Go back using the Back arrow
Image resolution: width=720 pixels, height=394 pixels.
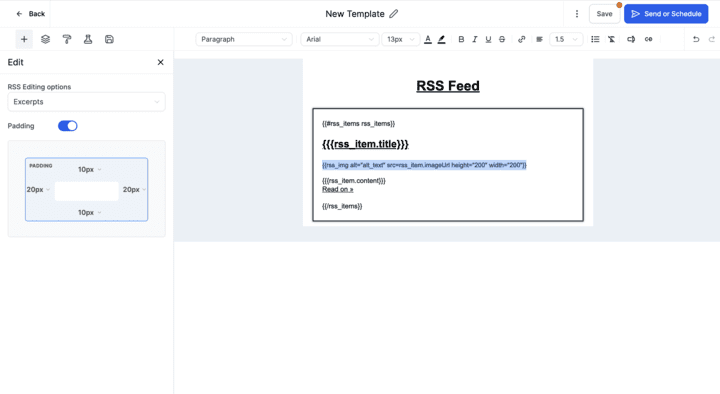(30, 14)
